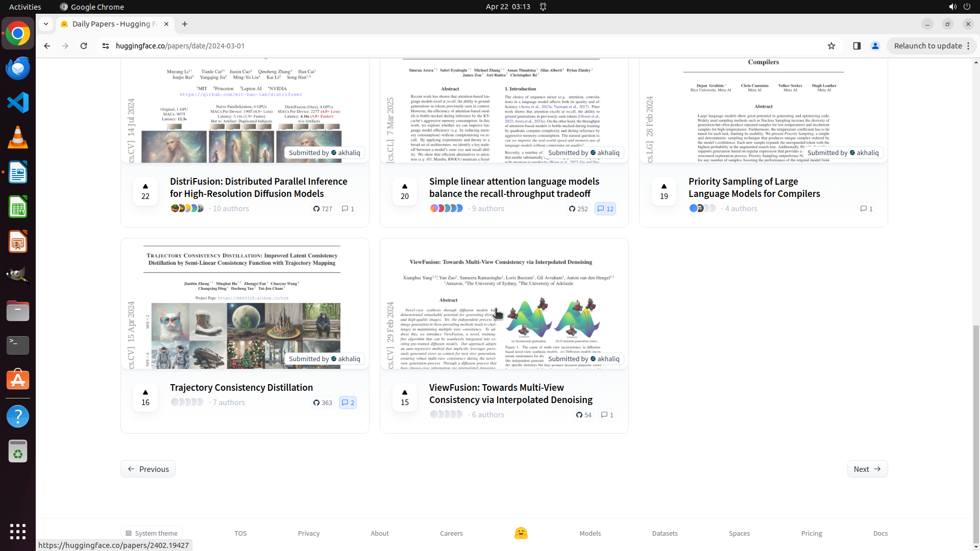Open GitHub stars badge showing 727

323,209
